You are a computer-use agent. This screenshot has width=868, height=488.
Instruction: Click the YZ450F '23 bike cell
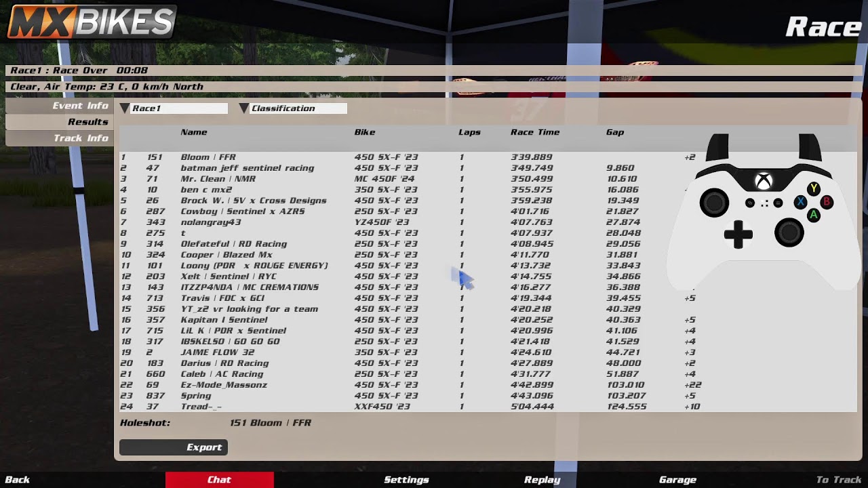382,222
